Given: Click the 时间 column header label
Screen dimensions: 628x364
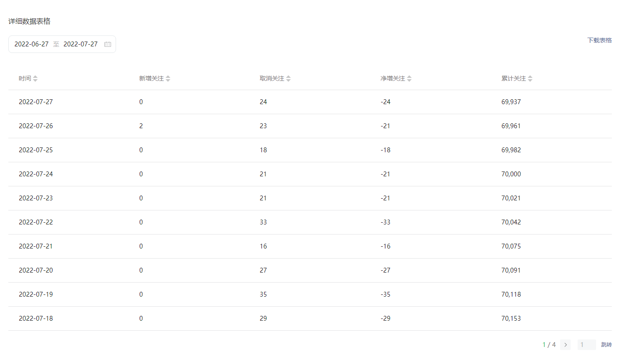Looking at the screenshot, I should pos(25,79).
